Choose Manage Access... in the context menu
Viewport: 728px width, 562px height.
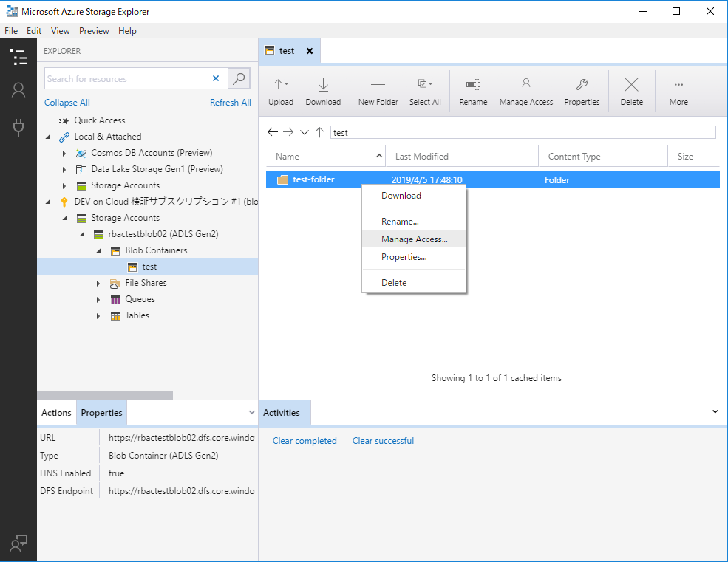[414, 239]
